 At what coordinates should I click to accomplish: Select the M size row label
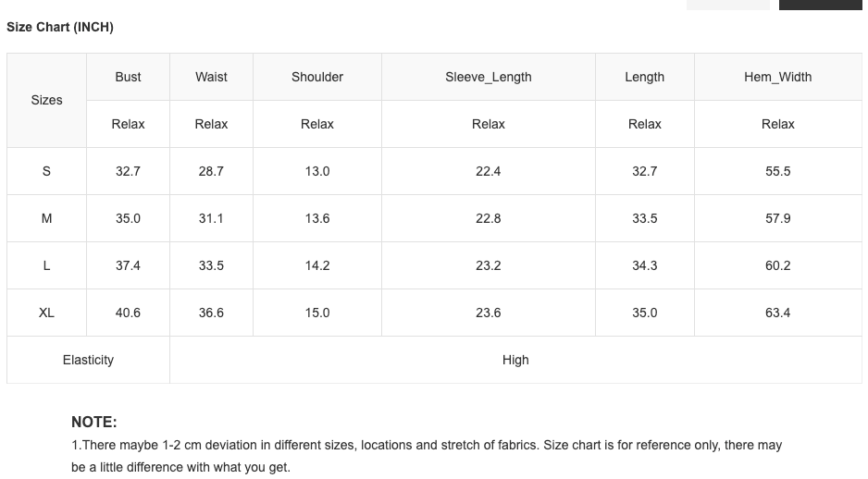point(47,218)
